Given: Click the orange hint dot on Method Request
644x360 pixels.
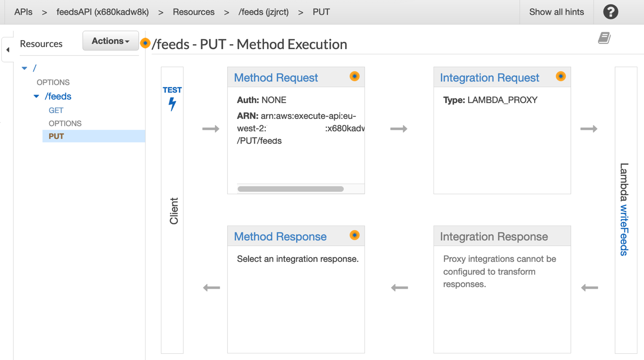Looking at the screenshot, I should point(355,77).
